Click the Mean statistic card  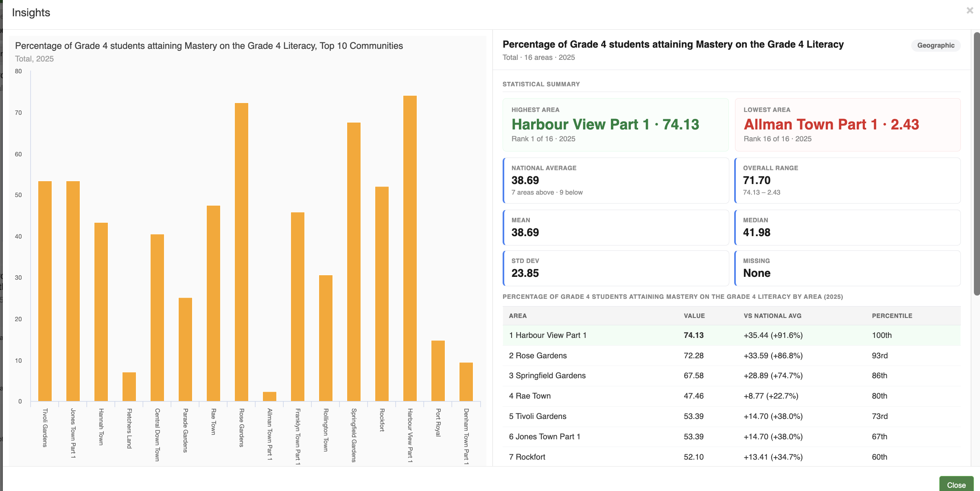coord(616,228)
